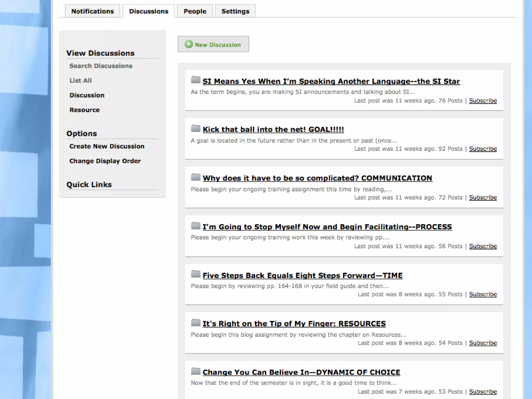Click the green plus icon on New Discussion
Image resolution: width=532 pixels, height=399 pixels.
pyautogui.click(x=189, y=44)
